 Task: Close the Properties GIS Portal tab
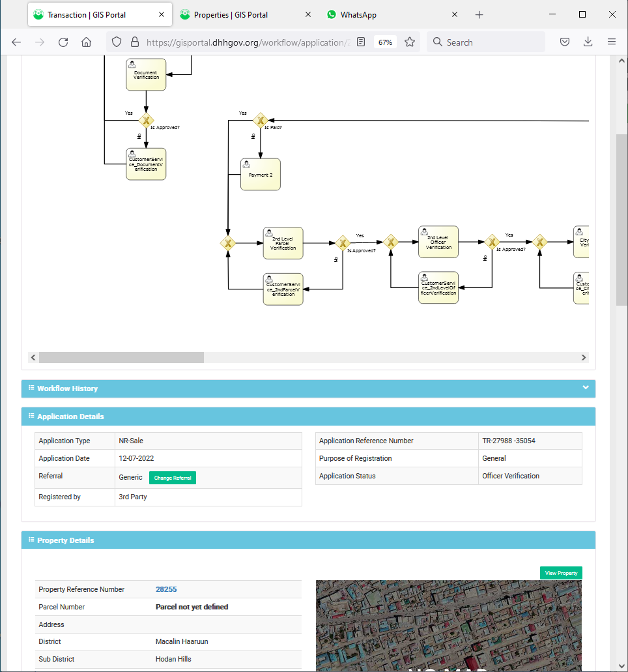[308, 14]
